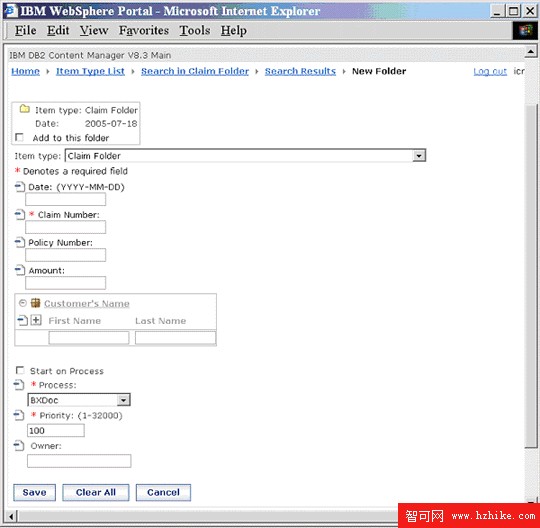Open the Edit menu
This screenshot has height=528, width=540.
[x=58, y=30]
